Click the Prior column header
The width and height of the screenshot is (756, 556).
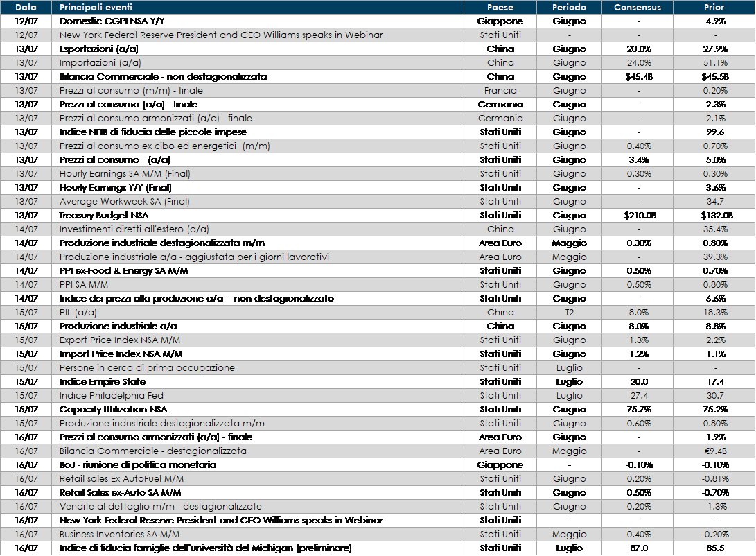point(714,8)
